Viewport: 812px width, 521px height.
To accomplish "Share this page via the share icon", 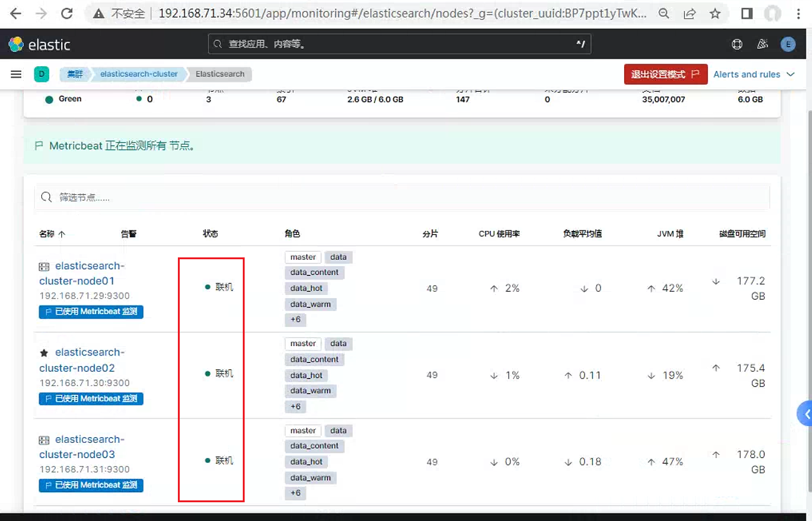I will pos(690,13).
